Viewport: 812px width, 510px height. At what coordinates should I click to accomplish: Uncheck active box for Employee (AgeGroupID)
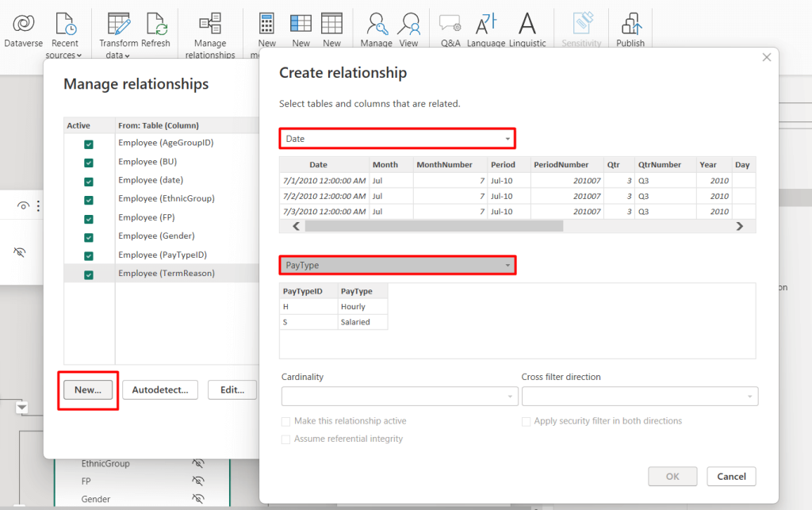click(89, 144)
